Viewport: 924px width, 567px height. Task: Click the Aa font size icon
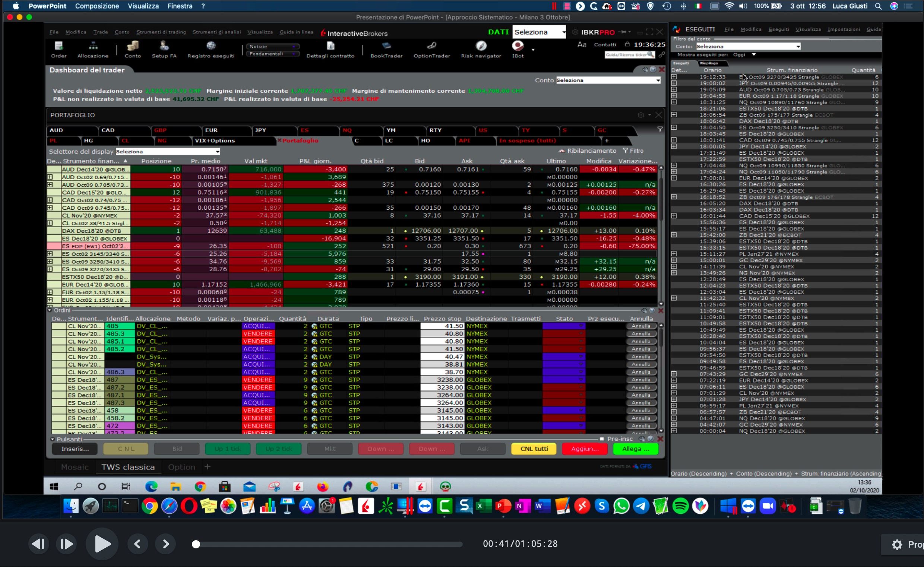[582, 45]
